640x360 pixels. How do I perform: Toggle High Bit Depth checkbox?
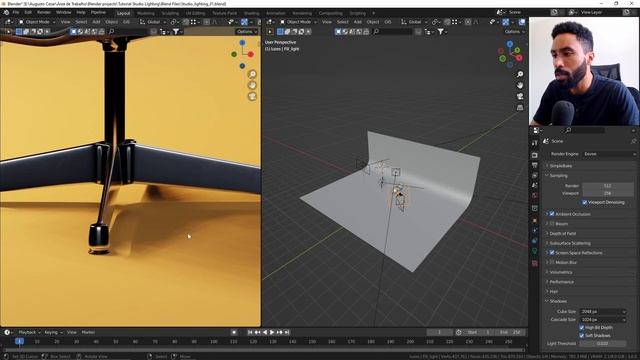tap(582, 328)
